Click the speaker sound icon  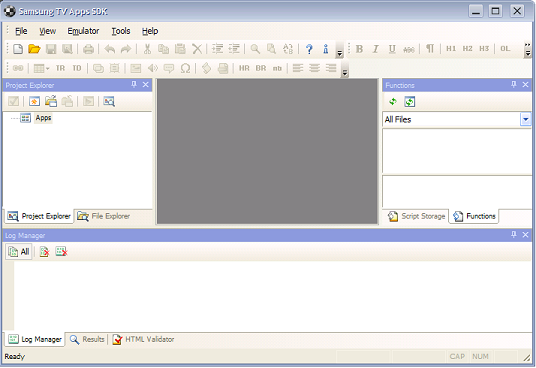point(152,68)
